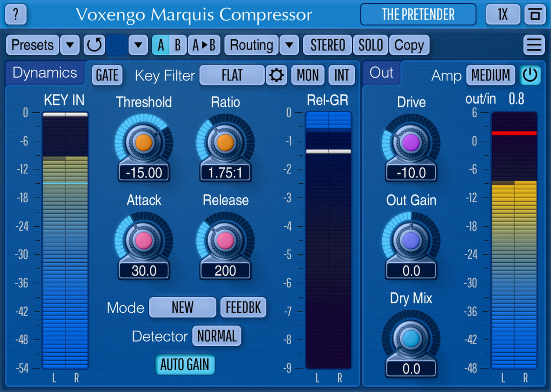This screenshot has width=551, height=392.
Task: Click the undo arrow icon
Action: click(x=94, y=45)
